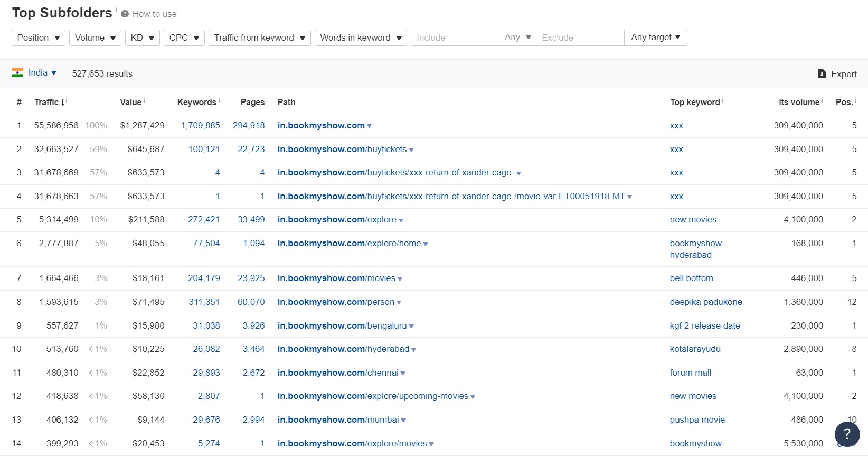This screenshot has height=456, width=868.
Task: Open the Any match-type dropdown
Action: [517, 38]
